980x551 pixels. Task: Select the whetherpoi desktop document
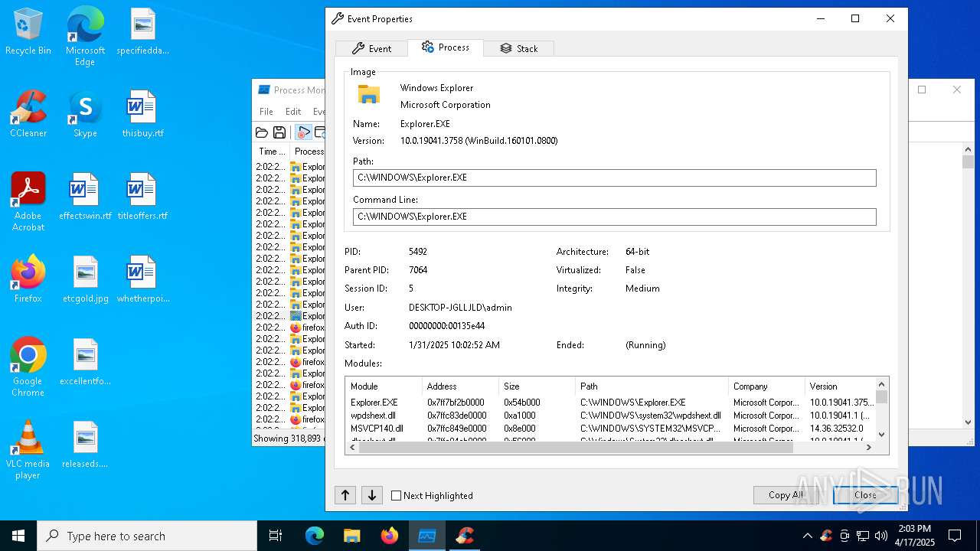pyautogui.click(x=142, y=280)
